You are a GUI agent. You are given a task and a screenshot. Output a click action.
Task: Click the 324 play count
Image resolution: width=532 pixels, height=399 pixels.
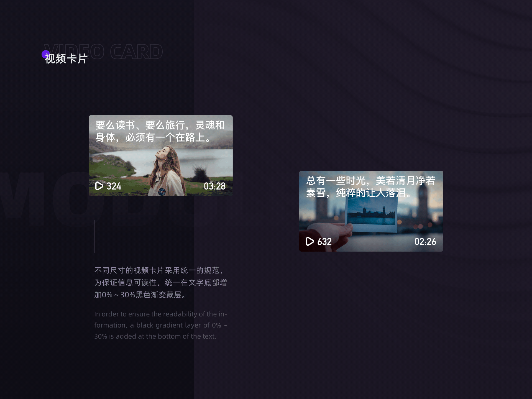point(114,186)
